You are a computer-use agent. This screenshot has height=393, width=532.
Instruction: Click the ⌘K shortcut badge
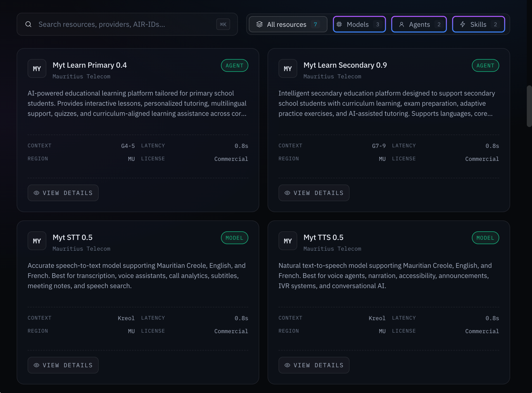click(223, 24)
